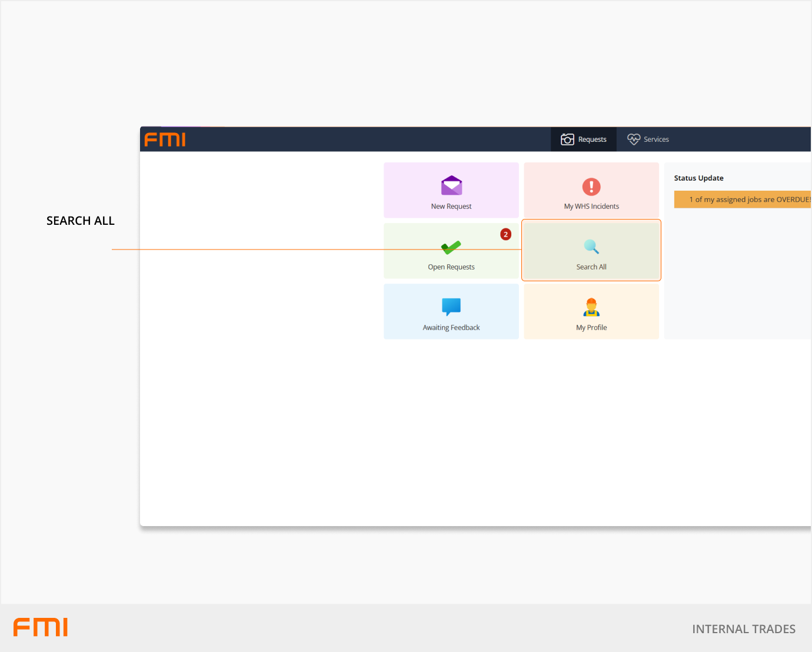Select the "Open Requests" text label
Viewport: 812px width, 652px height.
click(451, 267)
